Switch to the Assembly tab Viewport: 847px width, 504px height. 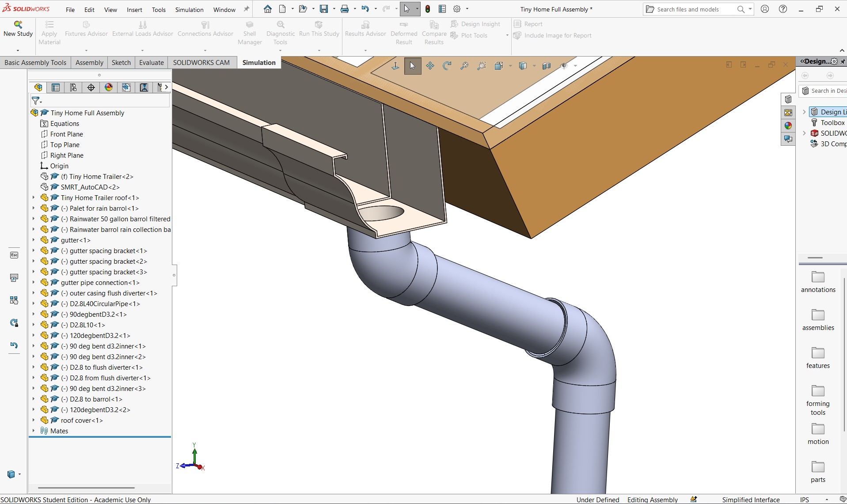tap(89, 63)
